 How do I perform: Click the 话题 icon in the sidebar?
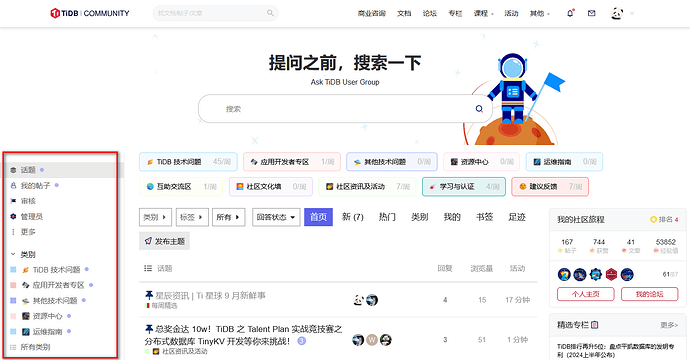coord(13,170)
